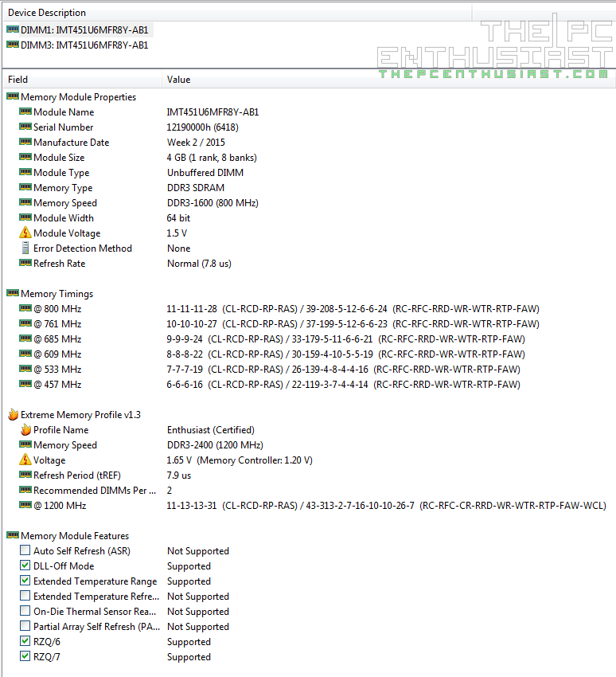Screen dimensions: 616x677
Task: Click Extreme Memory Profile flame icon
Action: coord(14,414)
